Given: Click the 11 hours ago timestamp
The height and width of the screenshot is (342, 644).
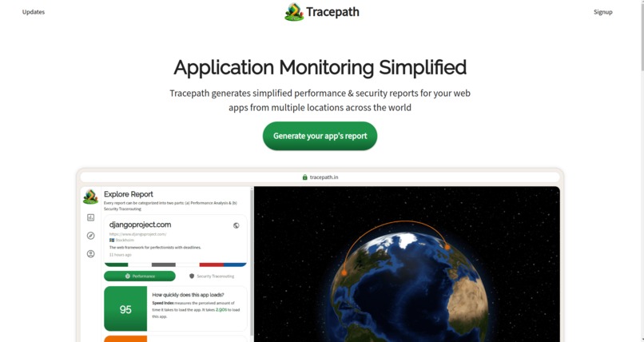Looking at the screenshot, I should (121, 255).
